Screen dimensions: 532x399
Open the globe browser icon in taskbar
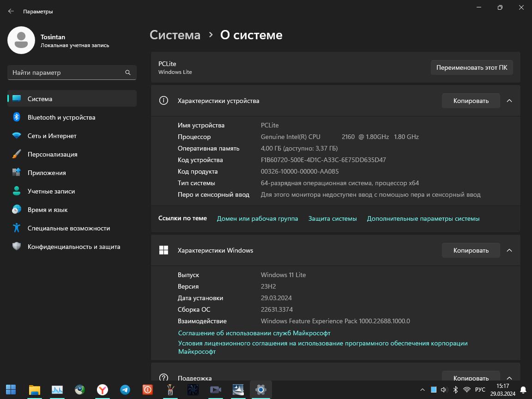tap(80, 389)
